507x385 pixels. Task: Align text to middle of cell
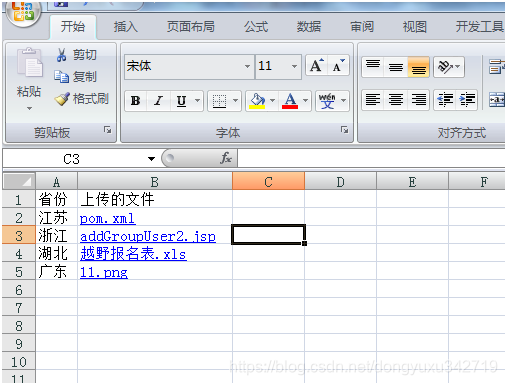pyautogui.click(x=396, y=67)
